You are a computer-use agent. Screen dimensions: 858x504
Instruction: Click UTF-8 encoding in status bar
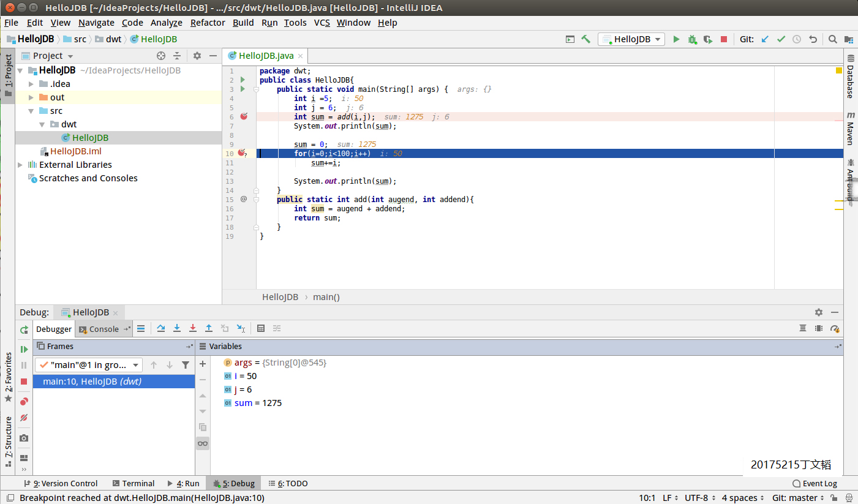(699, 498)
